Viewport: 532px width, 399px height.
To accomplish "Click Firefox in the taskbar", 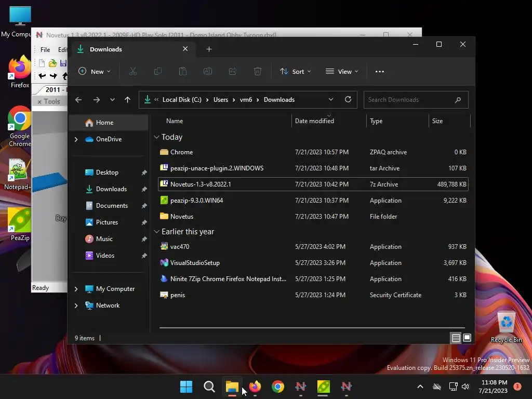I will click(255, 387).
